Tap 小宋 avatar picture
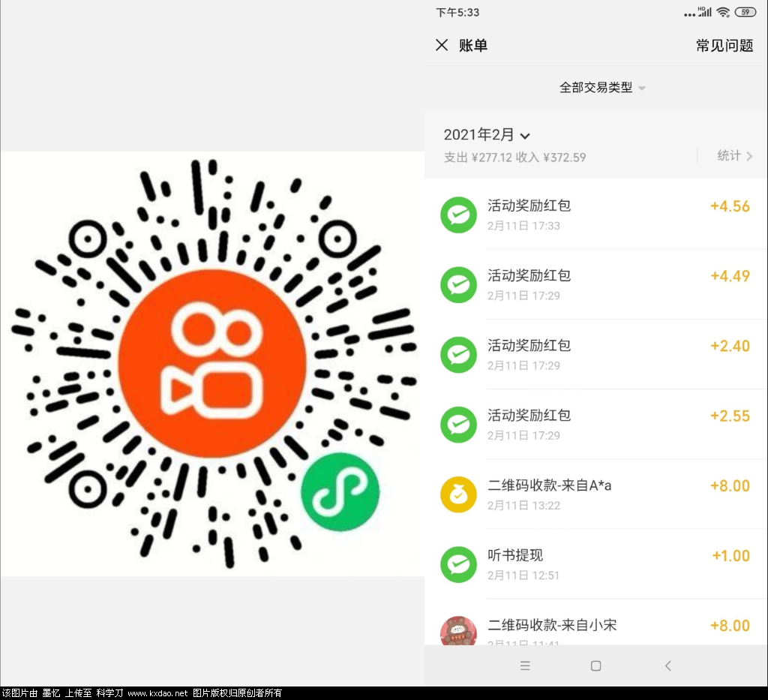Image resolution: width=768 pixels, height=700 pixels. (x=458, y=631)
